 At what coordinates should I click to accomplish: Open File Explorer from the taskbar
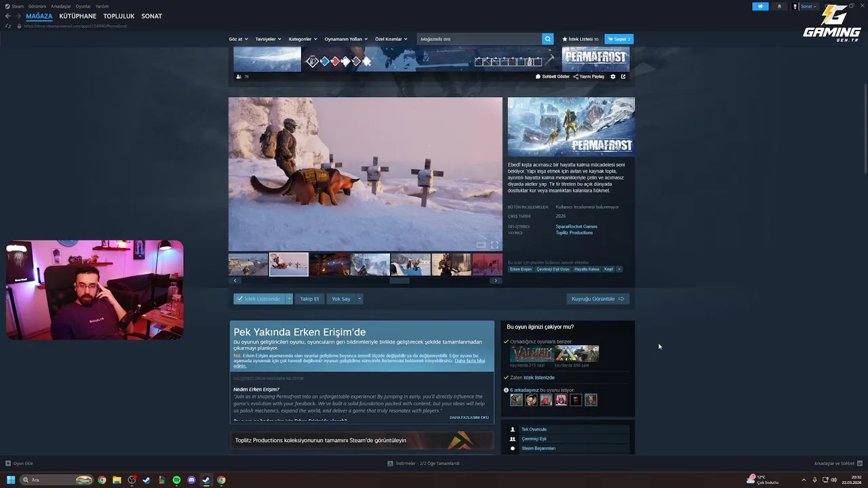[x=117, y=480]
